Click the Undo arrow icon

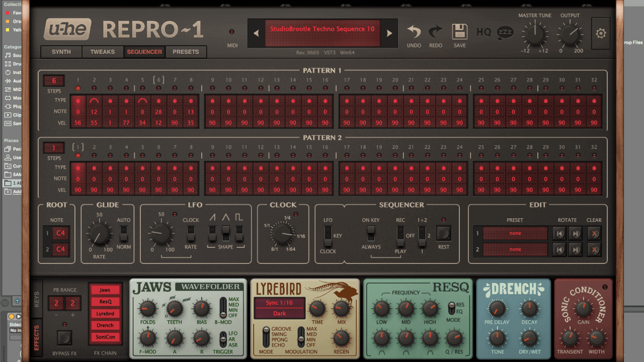pos(414,32)
